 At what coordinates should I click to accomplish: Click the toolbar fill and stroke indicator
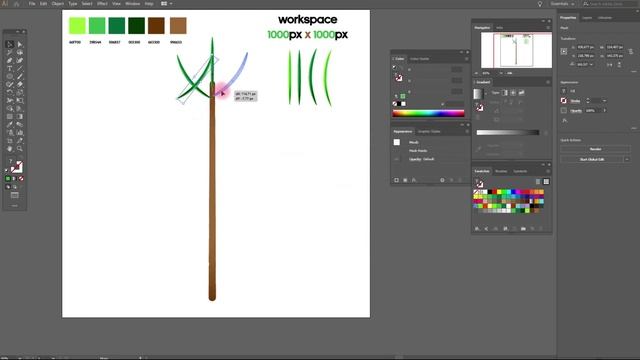point(16,167)
